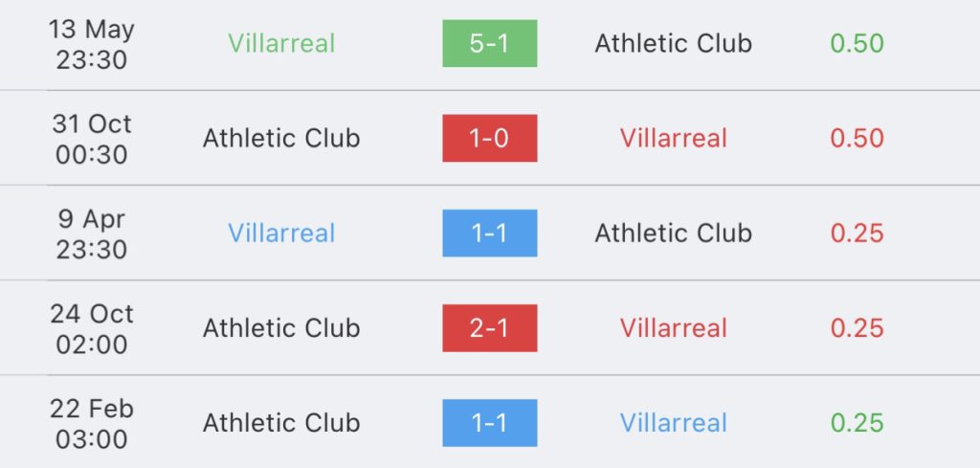The height and width of the screenshot is (468, 980).
Task: Click Athletic Club in 9 Apr row
Action: pyautogui.click(x=673, y=234)
